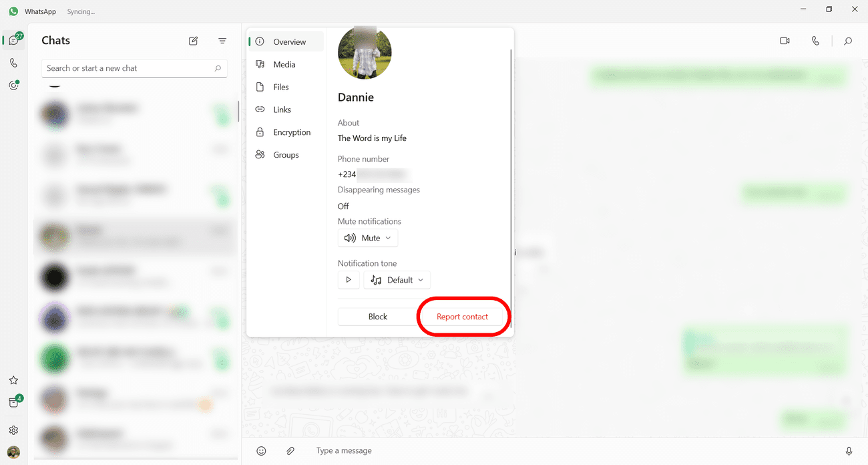The width and height of the screenshot is (868, 465).
Task: Start a voice call with Dannie
Action: click(x=815, y=41)
